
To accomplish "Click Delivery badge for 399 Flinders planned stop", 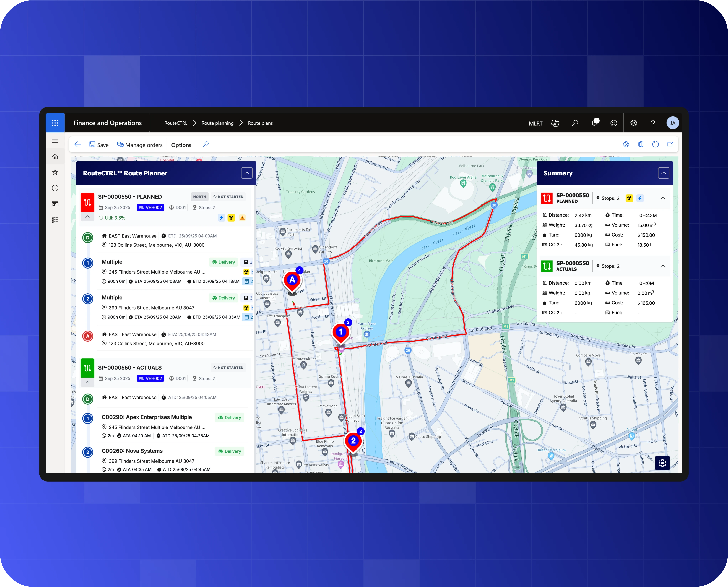I will pos(223,298).
